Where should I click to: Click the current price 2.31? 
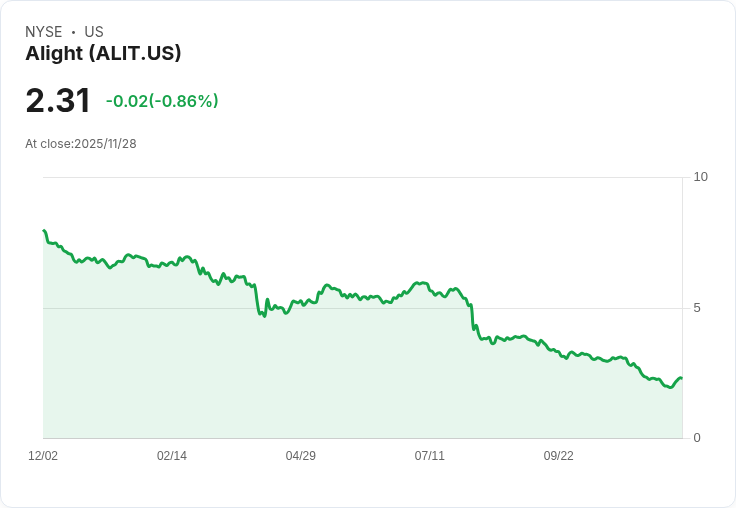58,100
